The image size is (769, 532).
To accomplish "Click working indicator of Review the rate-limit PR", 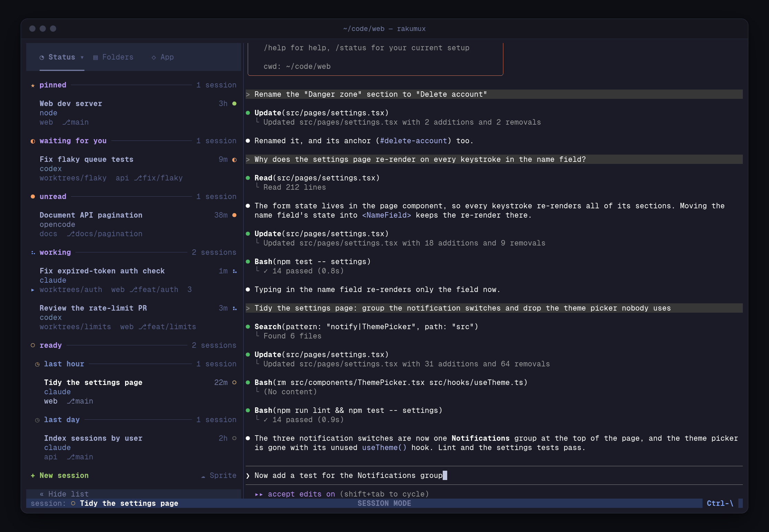I will coord(235,309).
